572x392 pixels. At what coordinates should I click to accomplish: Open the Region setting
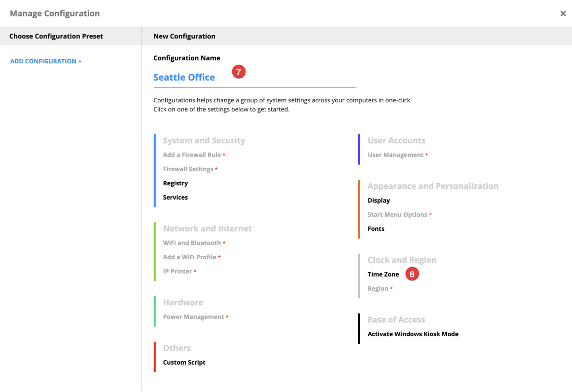coord(378,289)
